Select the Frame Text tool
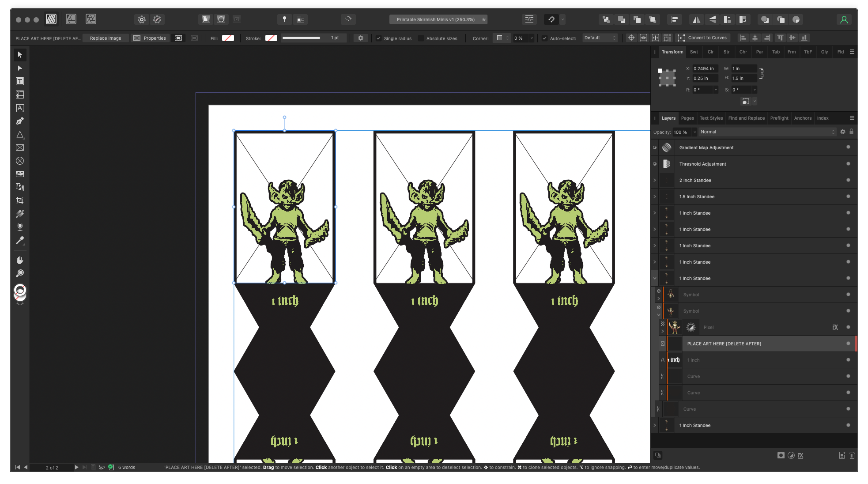This screenshot has height=484, width=868. tap(20, 81)
